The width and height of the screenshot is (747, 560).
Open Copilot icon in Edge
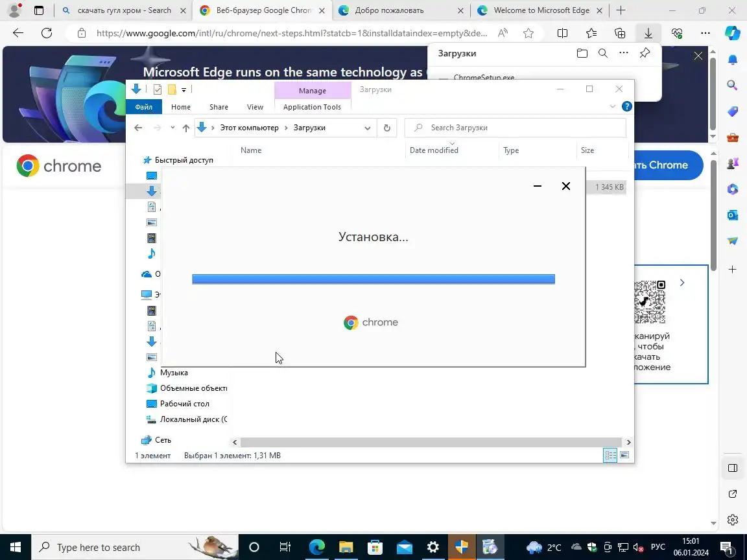coord(733,33)
